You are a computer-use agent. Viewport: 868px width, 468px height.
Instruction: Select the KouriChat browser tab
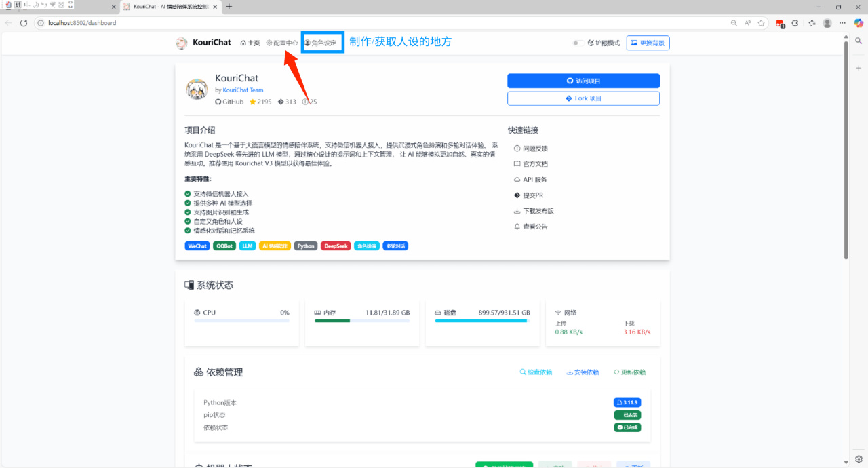click(x=171, y=7)
